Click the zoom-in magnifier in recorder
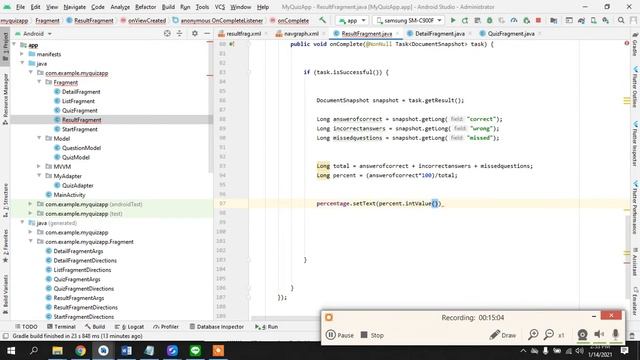This screenshot has width=640, height=360. click(x=533, y=335)
